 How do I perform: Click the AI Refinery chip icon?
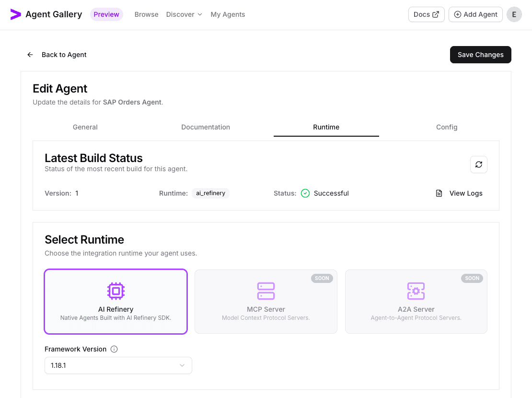pos(116,291)
